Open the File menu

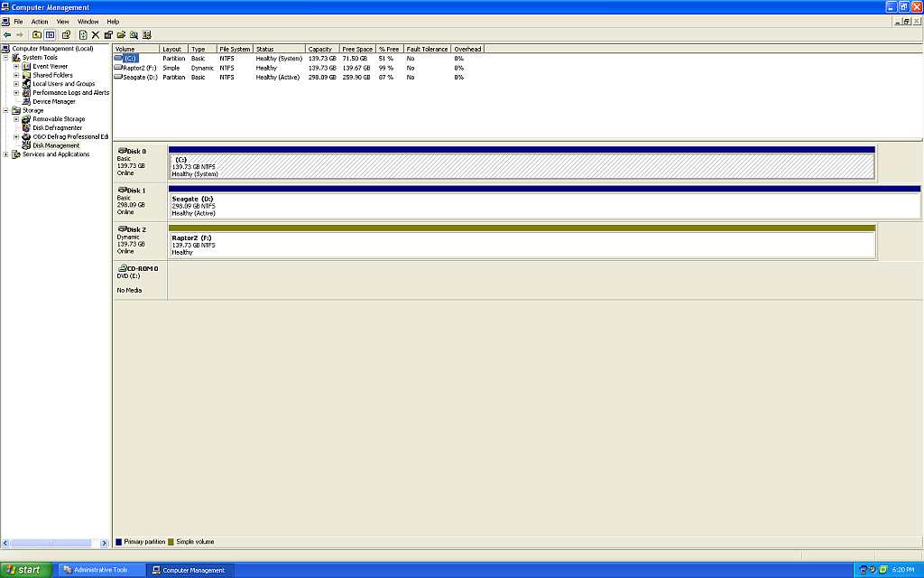pos(18,22)
